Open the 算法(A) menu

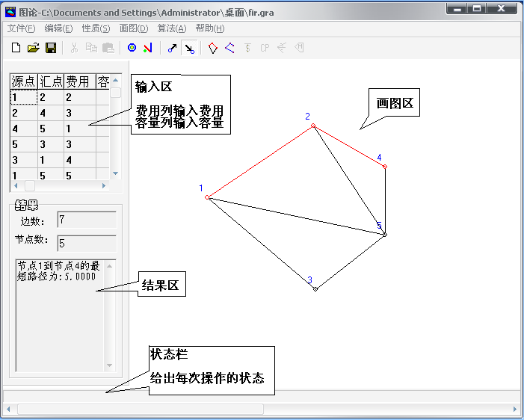tap(172, 28)
